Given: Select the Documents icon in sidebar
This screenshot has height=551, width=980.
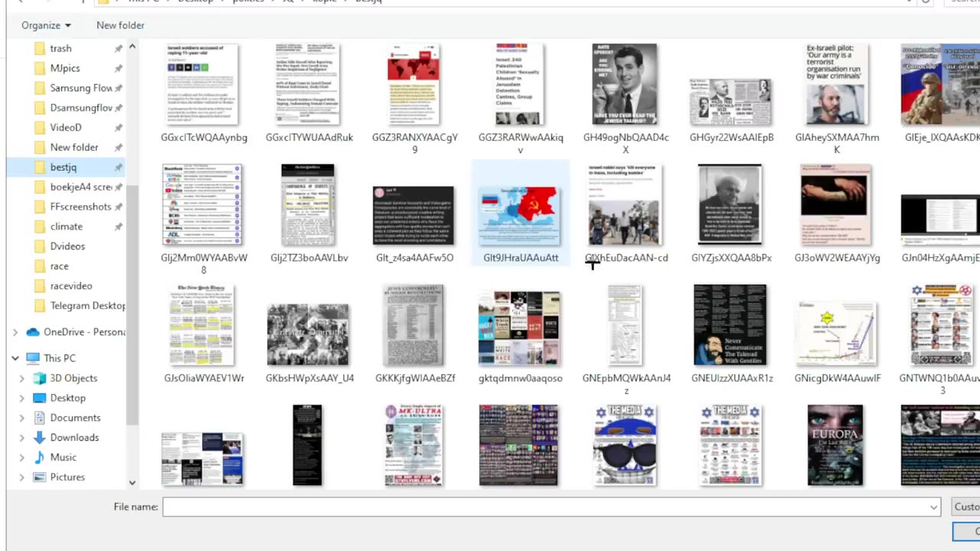Looking at the screenshot, I should tap(40, 418).
